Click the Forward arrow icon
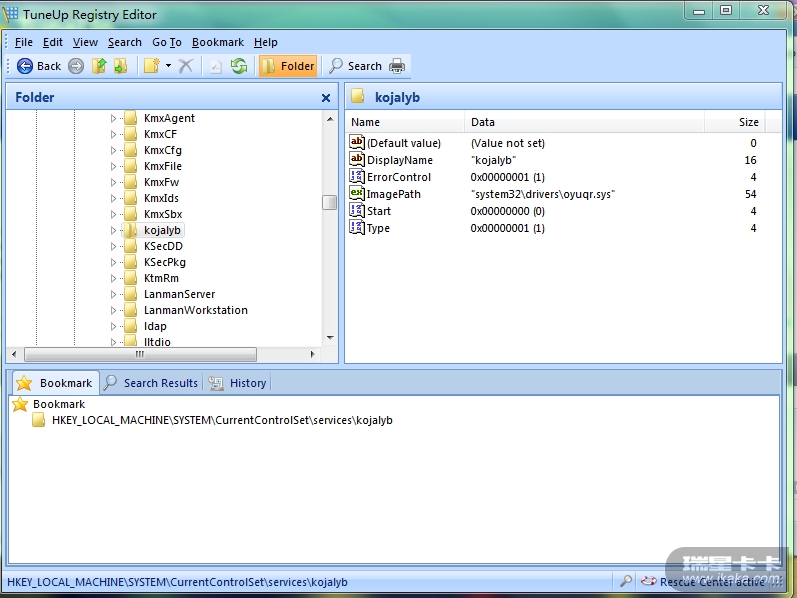Screen dimensions: 797x598 click(x=76, y=66)
